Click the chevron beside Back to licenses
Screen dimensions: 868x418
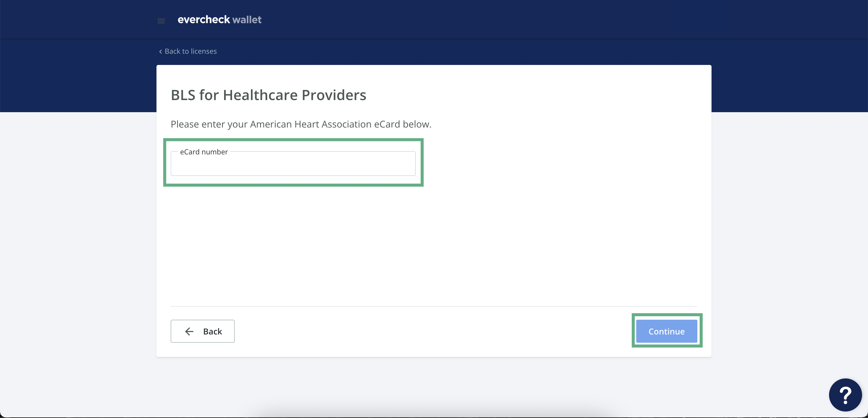(160, 52)
